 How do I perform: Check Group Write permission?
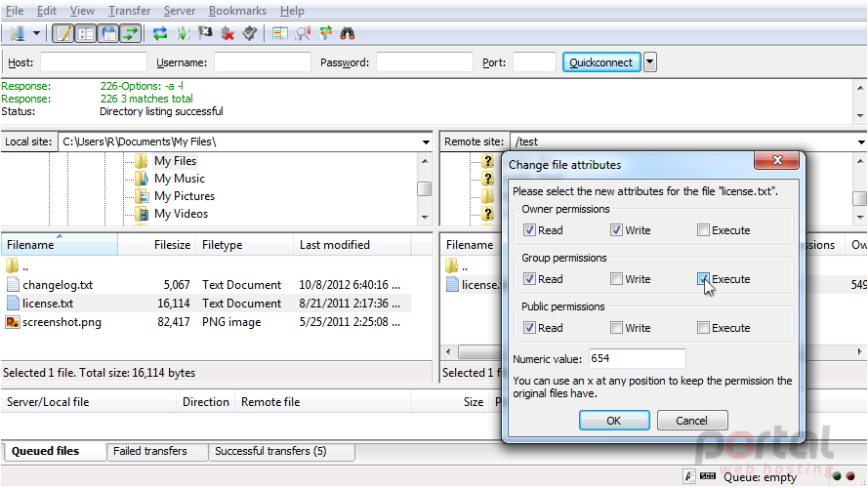click(x=616, y=279)
